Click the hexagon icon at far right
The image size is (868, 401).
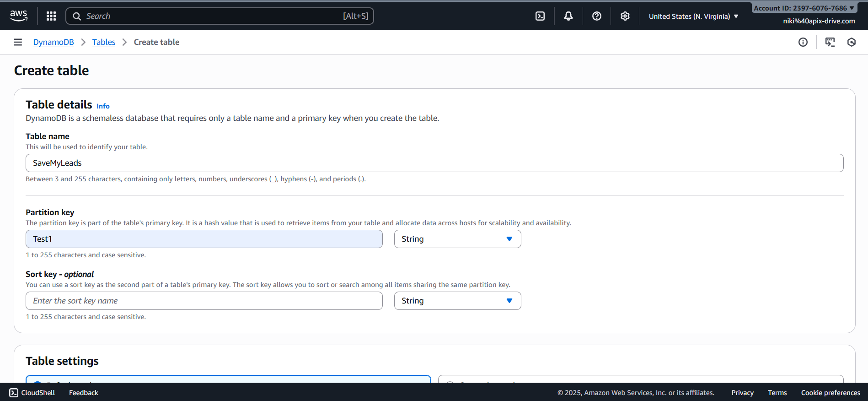[852, 42]
